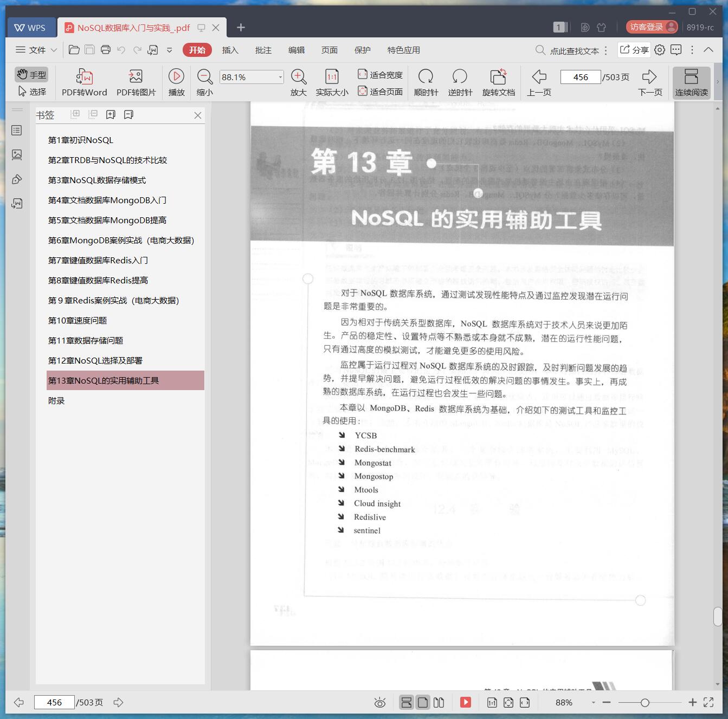
Task: Collapse all bookmarks icon in 书签 panel
Action: click(x=93, y=114)
